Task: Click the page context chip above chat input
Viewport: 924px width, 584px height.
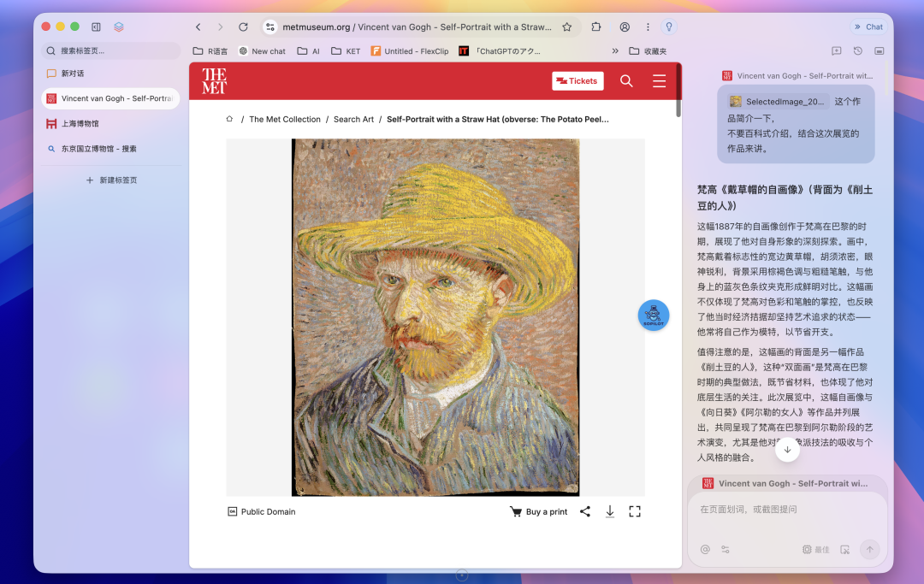Action: pyautogui.click(x=787, y=483)
